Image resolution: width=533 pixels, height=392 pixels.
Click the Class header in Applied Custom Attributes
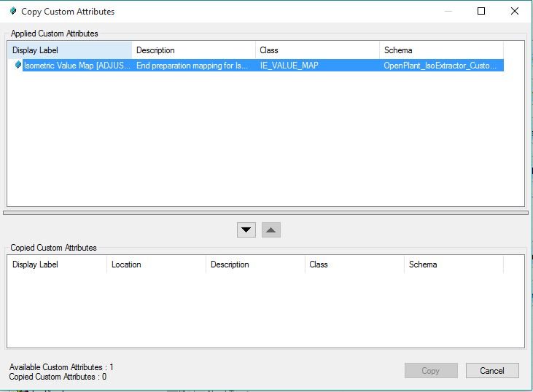pos(317,50)
